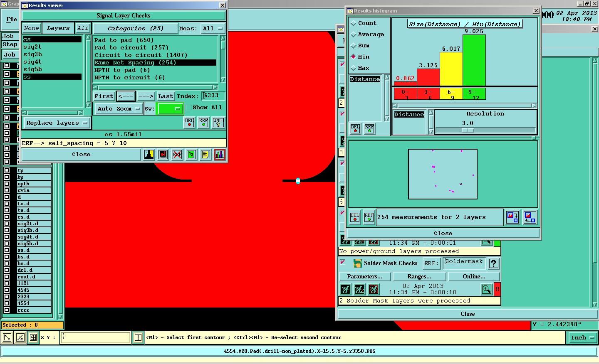Open the Inch units dropdown
Viewport: 599px width, 364px height.
(x=582, y=338)
